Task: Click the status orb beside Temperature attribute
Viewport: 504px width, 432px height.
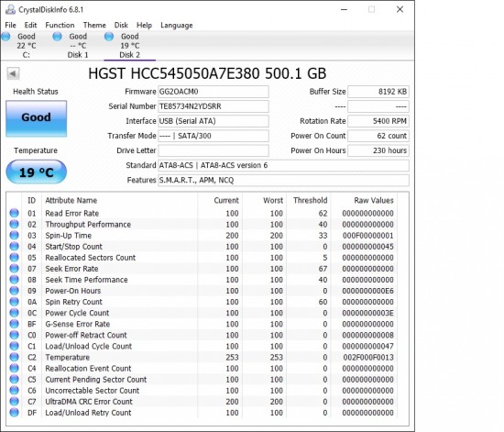Action: tap(14, 357)
